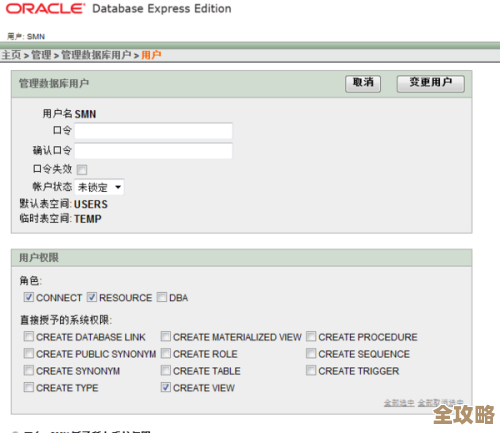The width and height of the screenshot is (500, 433).
Task: Uncheck CREATE VIEW privilege
Action: [166, 387]
